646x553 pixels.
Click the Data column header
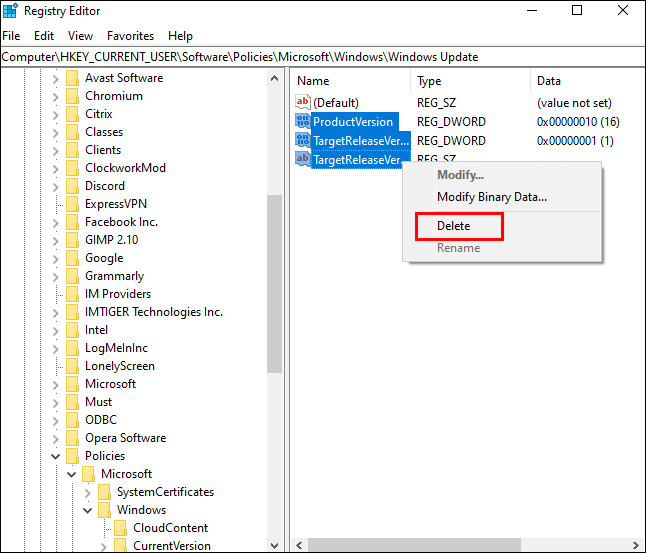pos(587,81)
